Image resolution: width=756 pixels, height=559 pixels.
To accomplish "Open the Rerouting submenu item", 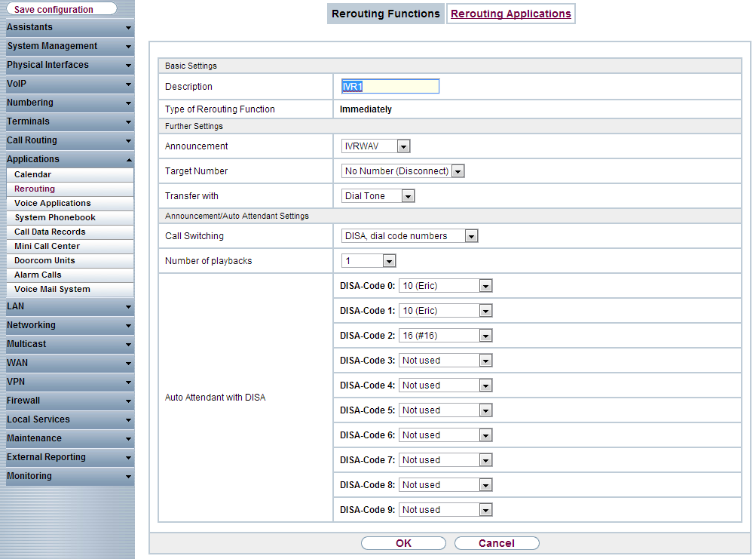I will (x=70, y=189).
